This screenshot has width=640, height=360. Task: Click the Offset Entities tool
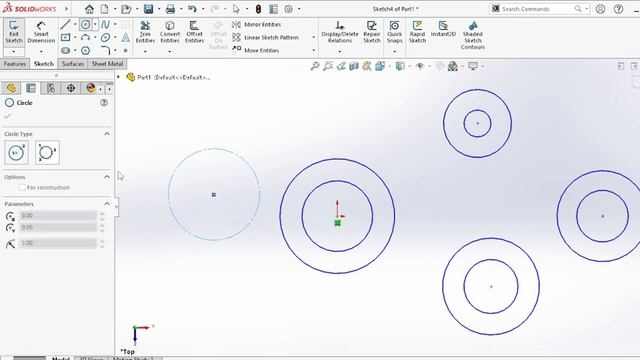(194, 32)
